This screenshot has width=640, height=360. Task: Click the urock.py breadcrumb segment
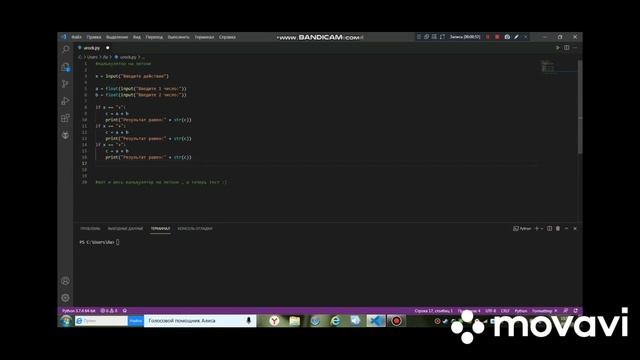127,57
